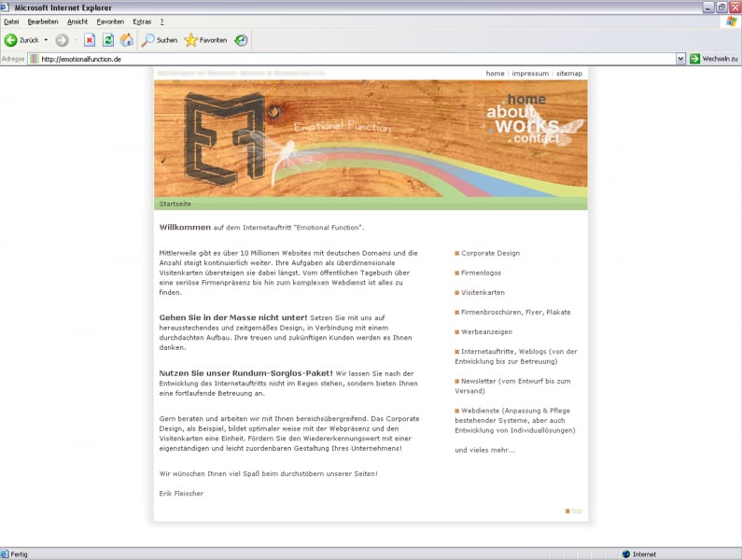The image size is (742, 560).
Task: Open the sitemap link
Action: coord(569,74)
